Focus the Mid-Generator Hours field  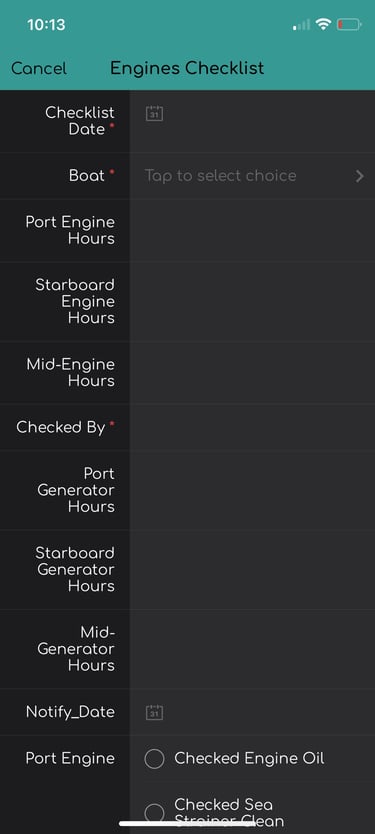tap(253, 649)
